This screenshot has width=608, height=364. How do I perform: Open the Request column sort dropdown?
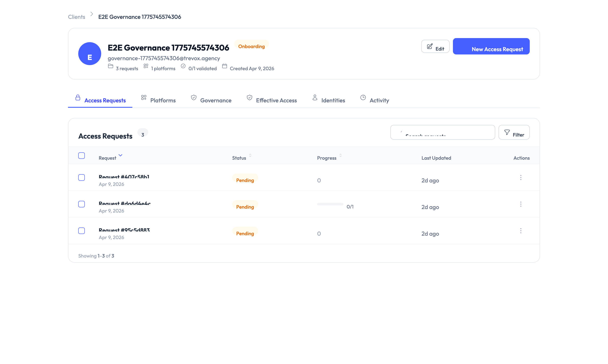(x=120, y=155)
